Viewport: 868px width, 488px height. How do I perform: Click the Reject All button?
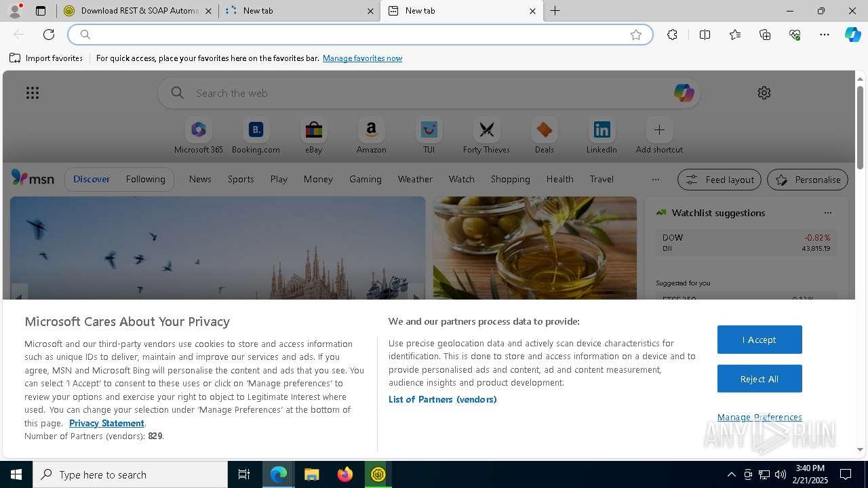pos(759,379)
